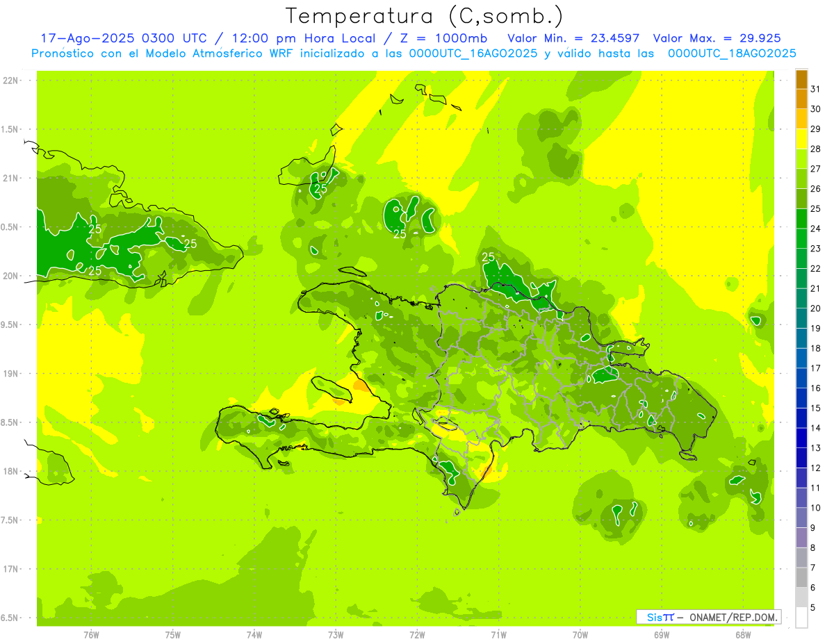The height and width of the screenshot is (644, 834).
Task: Click the color bar label "8"
Action: click(x=813, y=547)
